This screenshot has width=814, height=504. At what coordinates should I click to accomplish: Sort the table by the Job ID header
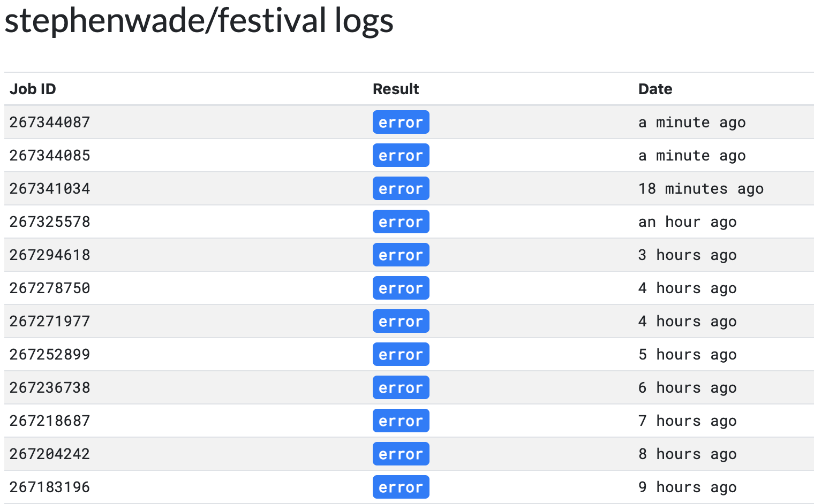(33, 89)
